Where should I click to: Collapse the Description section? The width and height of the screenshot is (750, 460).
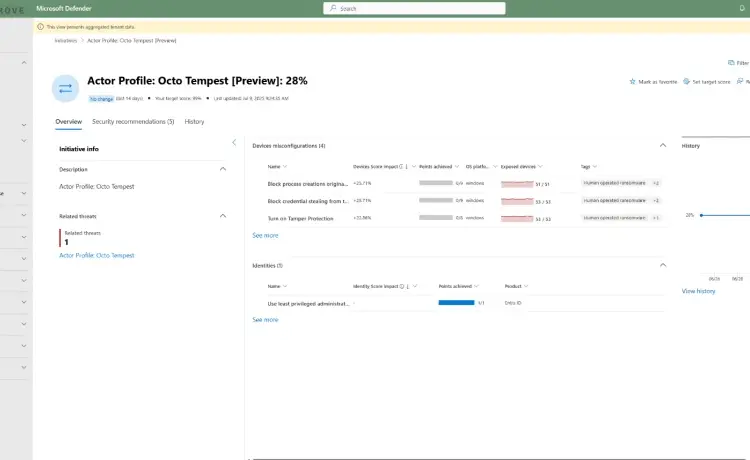(x=223, y=169)
